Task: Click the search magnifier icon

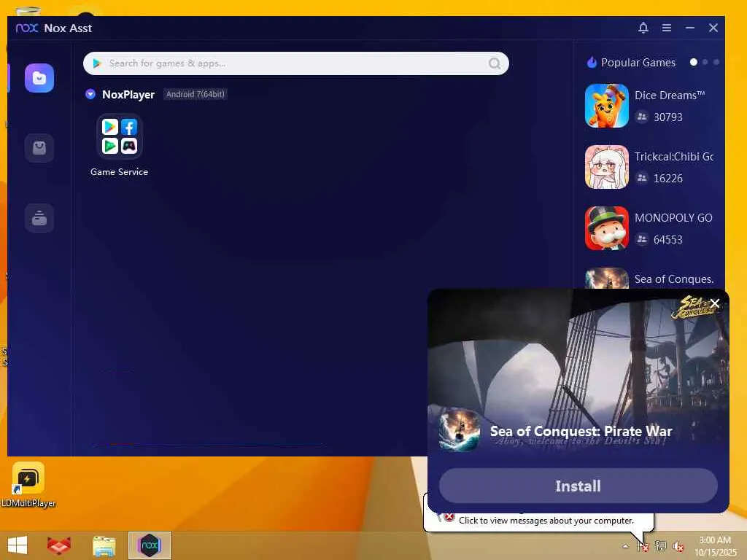Action: coord(495,63)
